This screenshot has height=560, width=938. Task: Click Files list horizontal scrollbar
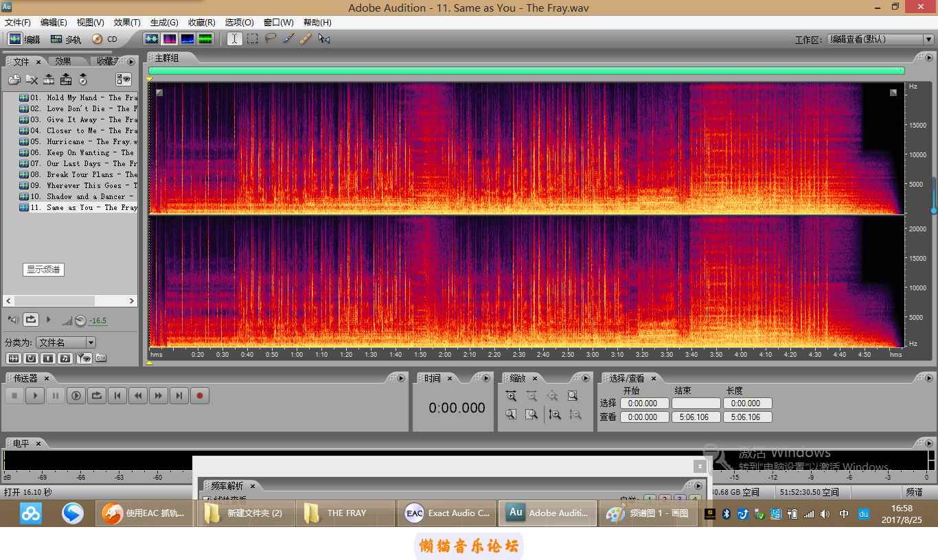tap(70, 301)
